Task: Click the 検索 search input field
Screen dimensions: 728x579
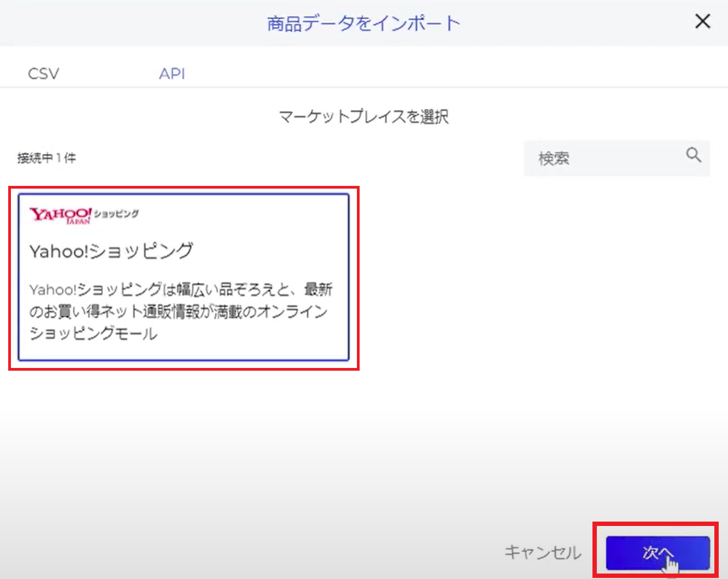Action: point(617,159)
